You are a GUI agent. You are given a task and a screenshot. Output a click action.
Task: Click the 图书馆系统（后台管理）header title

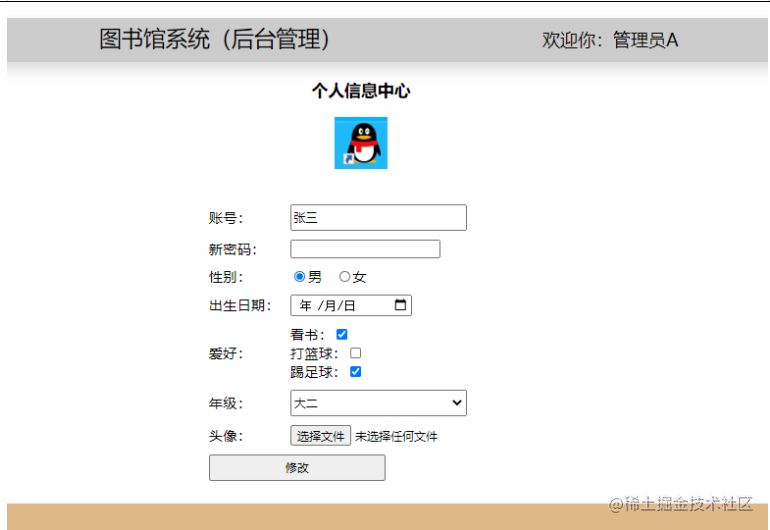click(x=215, y=39)
